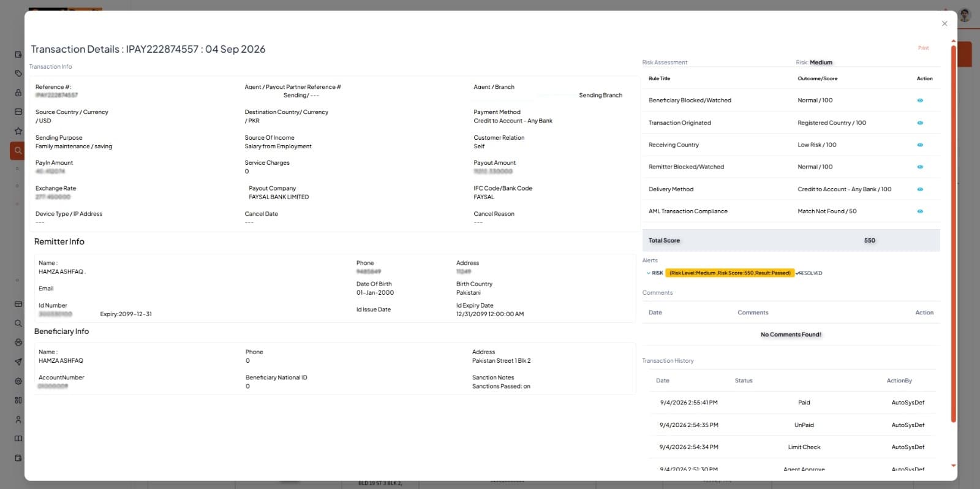Viewport: 980px width, 489px height.
Task: Select the 'Limit Check' history row
Action: (x=792, y=447)
